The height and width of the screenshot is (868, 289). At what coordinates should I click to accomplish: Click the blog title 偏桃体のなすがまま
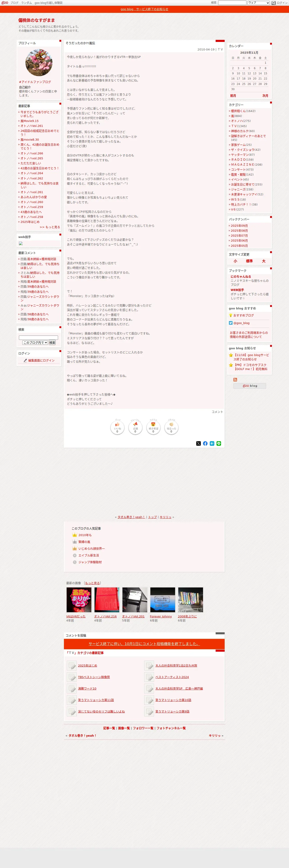[x=37, y=20]
